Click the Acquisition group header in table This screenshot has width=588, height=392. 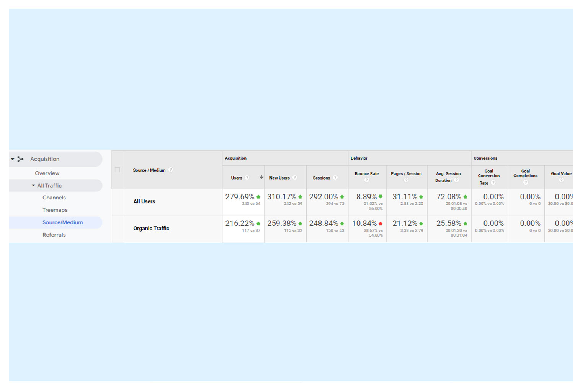pos(236,158)
